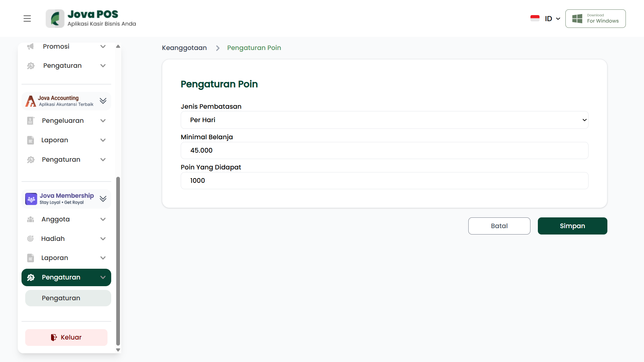The width and height of the screenshot is (644, 362).
Task: Click the Batal button
Action: click(499, 226)
